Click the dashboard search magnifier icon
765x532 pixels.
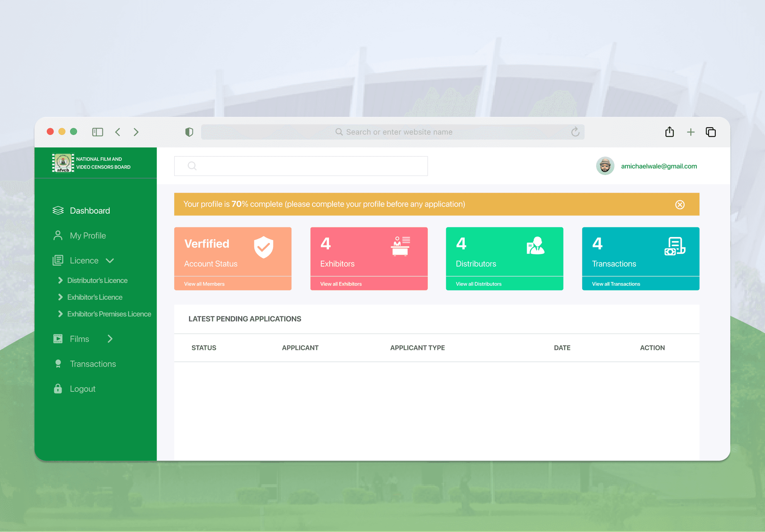click(192, 166)
